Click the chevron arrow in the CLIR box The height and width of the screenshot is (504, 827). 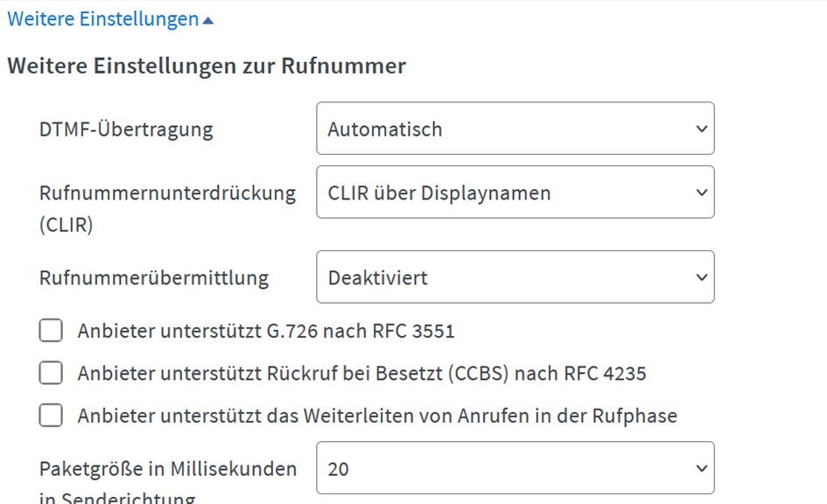tap(702, 192)
